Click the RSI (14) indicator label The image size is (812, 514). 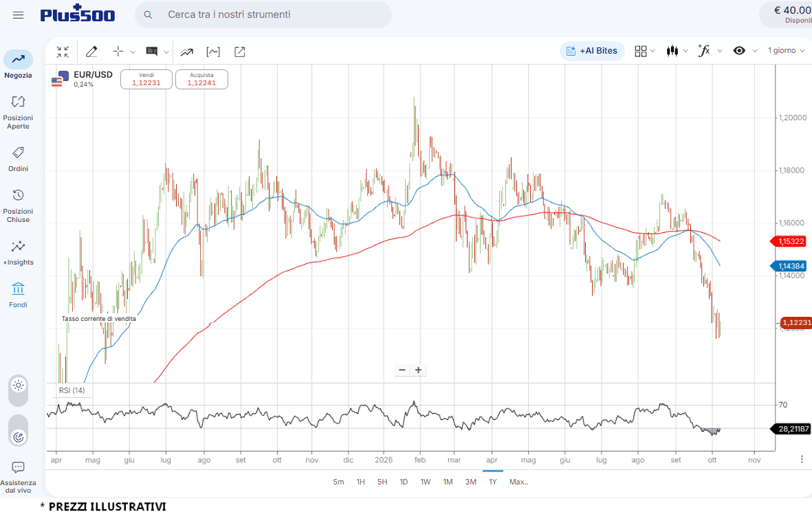tap(72, 390)
